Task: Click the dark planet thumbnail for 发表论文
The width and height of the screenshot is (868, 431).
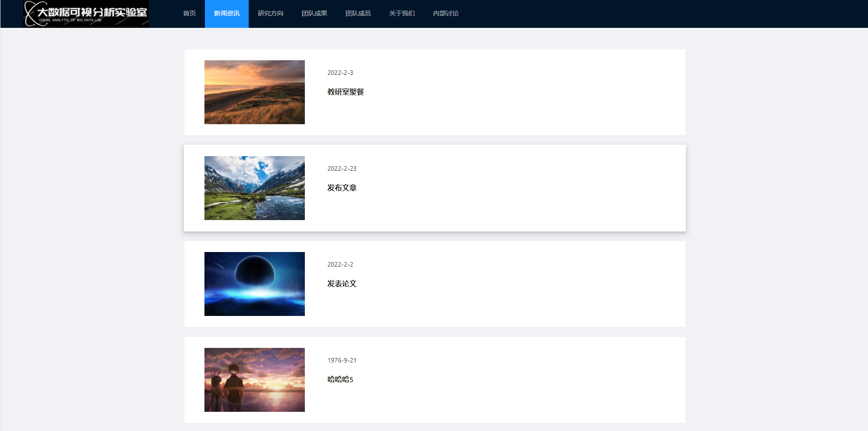Action: [254, 284]
